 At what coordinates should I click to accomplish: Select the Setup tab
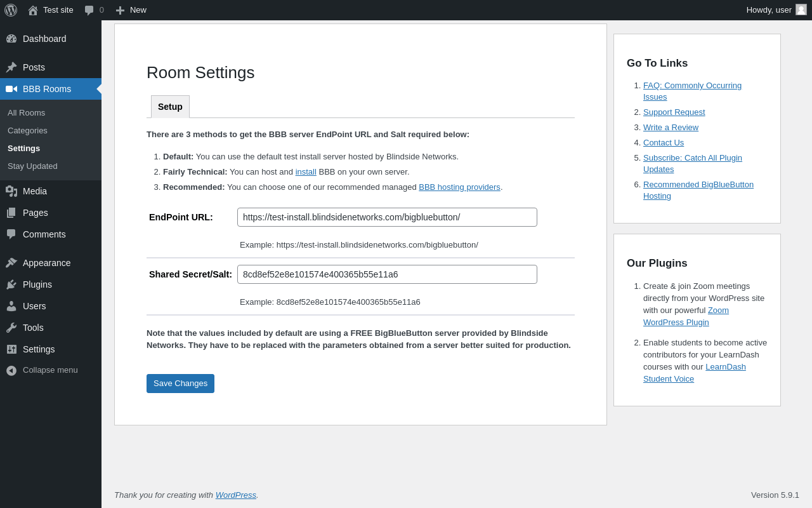(x=170, y=107)
